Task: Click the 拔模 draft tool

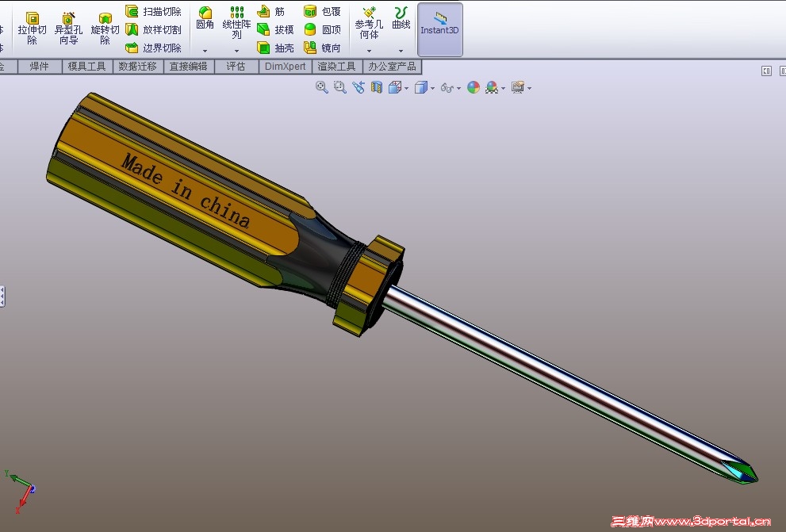Action: click(x=276, y=29)
